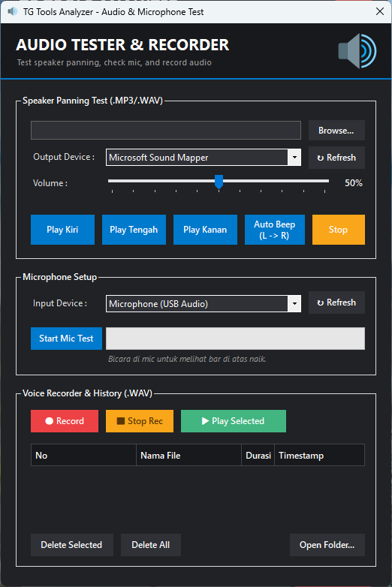Click the volume slider handle

[x=219, y=182]
